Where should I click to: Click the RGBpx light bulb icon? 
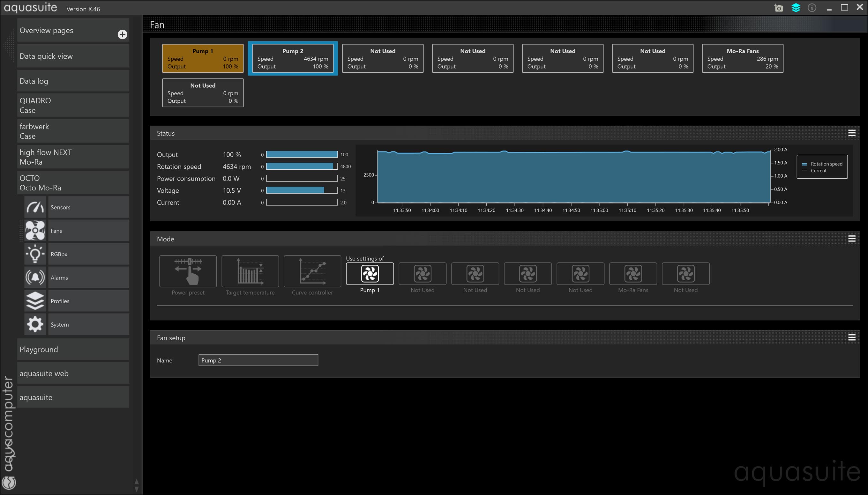point(35,254)
